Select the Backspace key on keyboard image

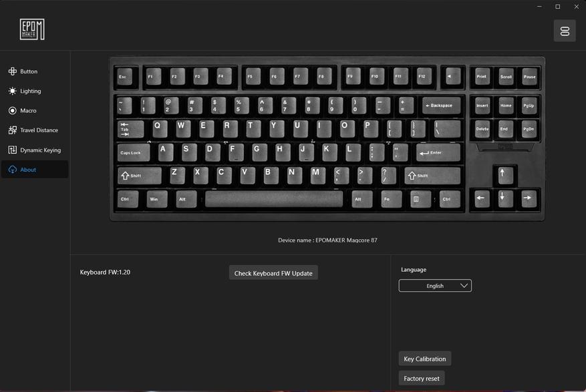pyautogui.click(x=441, y=106)
